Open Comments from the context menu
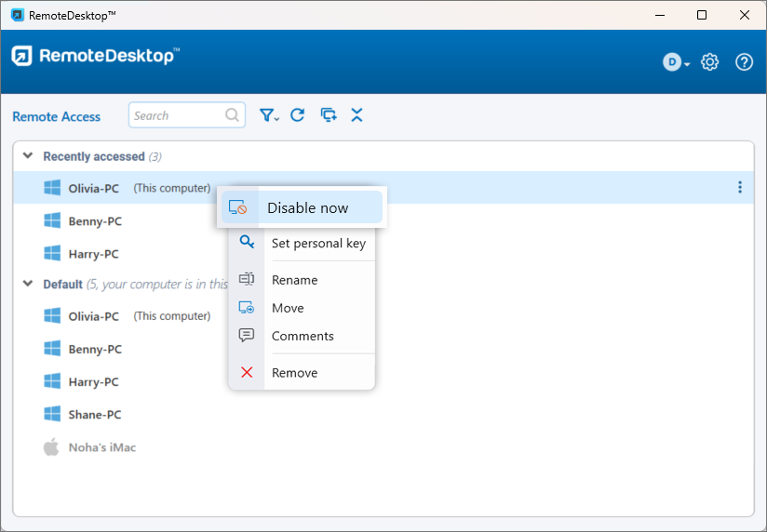The height and width of the screenshot is (532, 767). 303,336
